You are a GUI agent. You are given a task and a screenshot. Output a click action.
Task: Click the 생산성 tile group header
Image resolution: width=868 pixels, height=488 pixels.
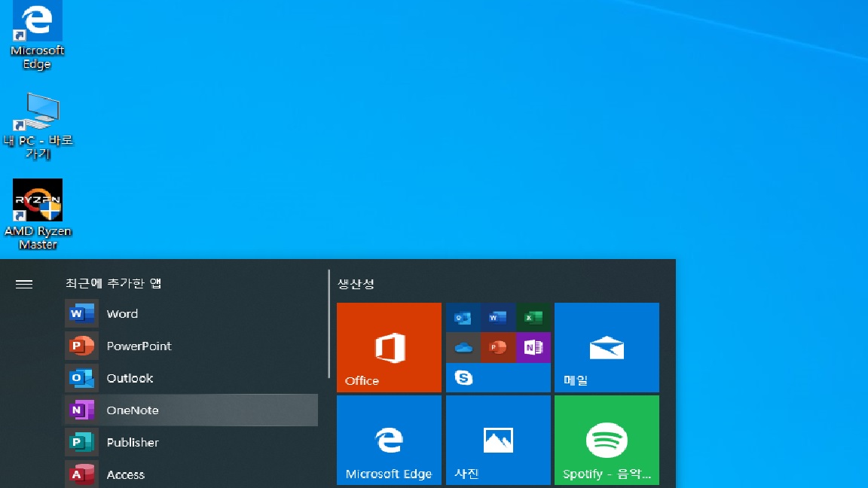[356, 284]
